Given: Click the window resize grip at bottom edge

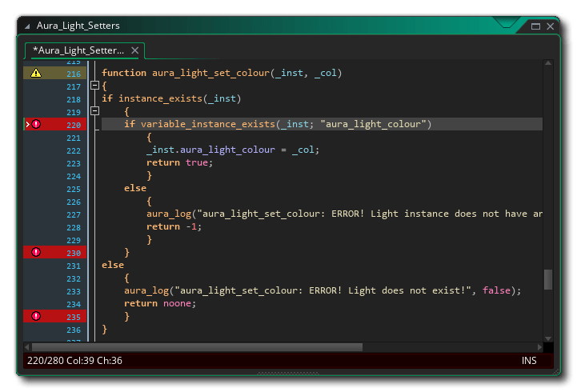Looking at the screenshot, I should [x=288, y=373].
